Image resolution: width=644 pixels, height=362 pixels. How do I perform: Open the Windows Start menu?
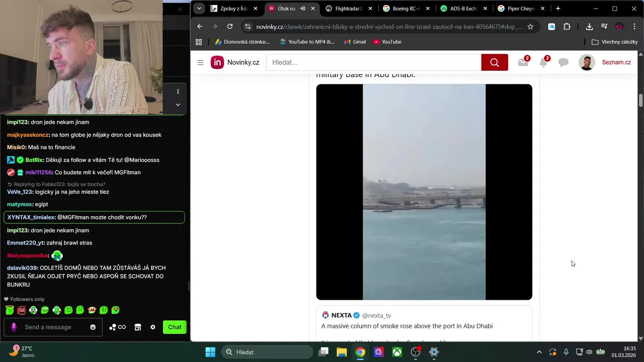[x=210, y=352]
